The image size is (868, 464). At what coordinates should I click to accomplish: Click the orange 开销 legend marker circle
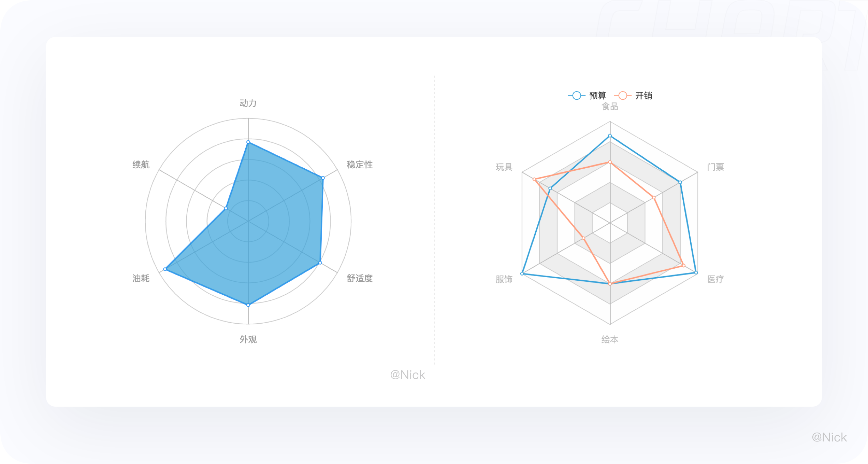623,96
